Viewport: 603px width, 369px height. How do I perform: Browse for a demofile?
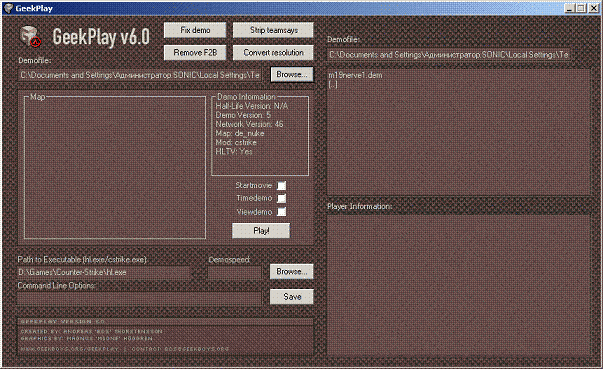(x=292, y=75)
